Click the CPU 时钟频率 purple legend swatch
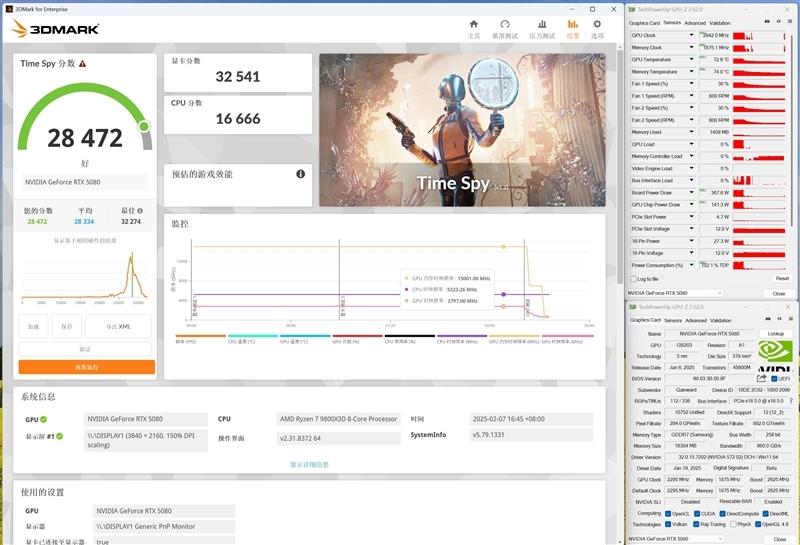 point(462,336)
